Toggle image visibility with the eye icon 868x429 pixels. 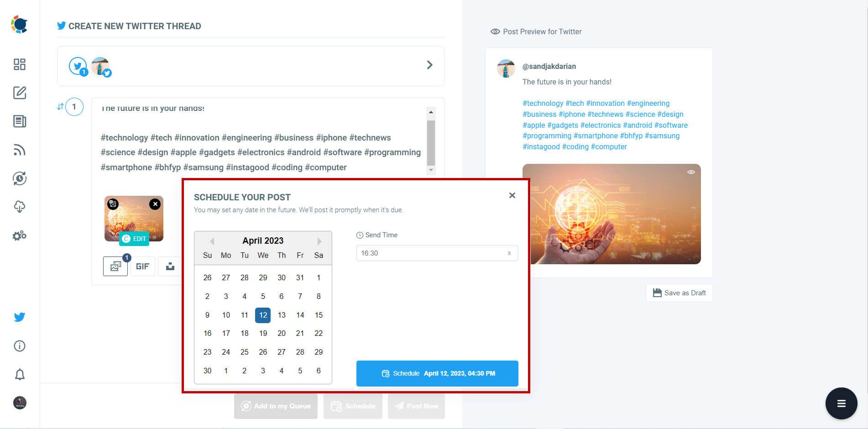690,172
